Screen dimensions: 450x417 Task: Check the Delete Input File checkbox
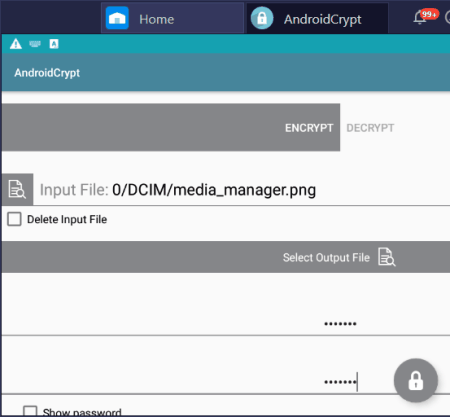pyautogui.click(x=14, y=219)
